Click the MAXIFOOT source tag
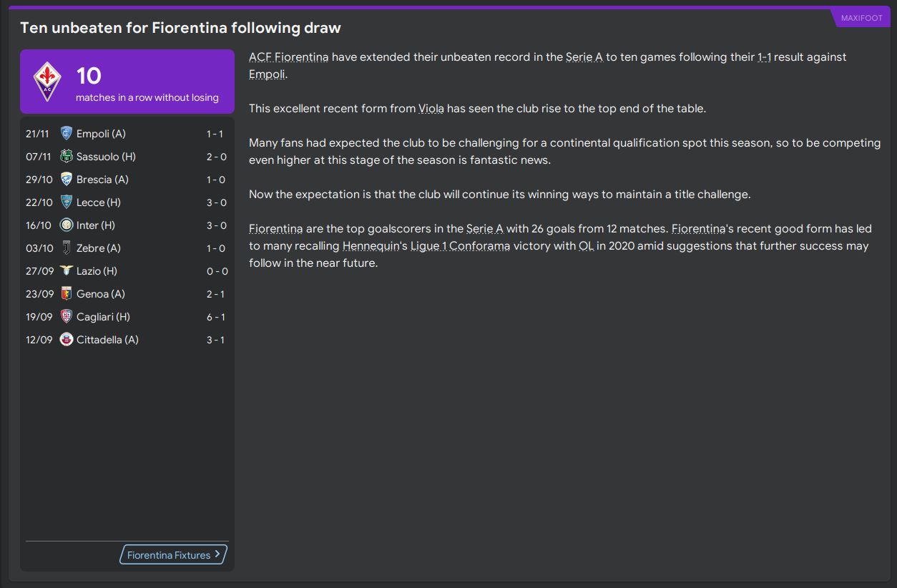The height and width of the screenshot is (588, 897). coord(861,18)
